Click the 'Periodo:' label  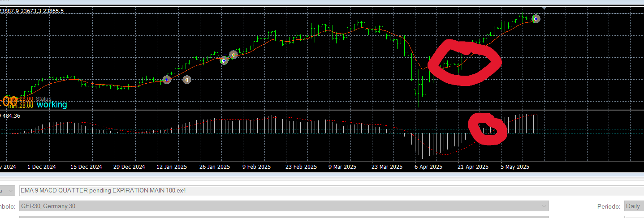609,206
